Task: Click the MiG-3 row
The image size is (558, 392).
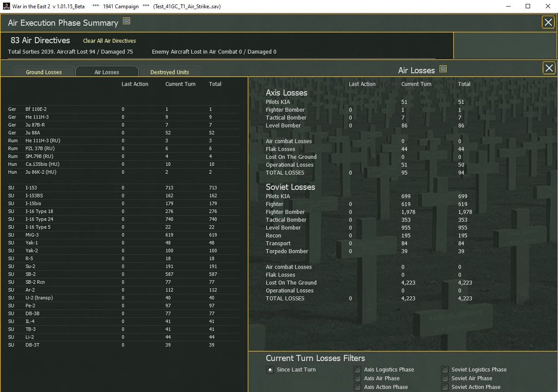Action: pos(123,235)
